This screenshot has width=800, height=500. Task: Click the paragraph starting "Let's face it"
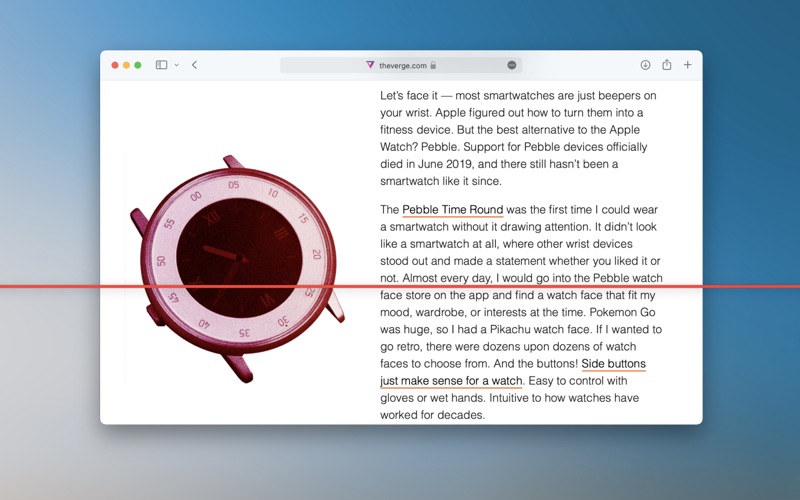pos(518,138)
